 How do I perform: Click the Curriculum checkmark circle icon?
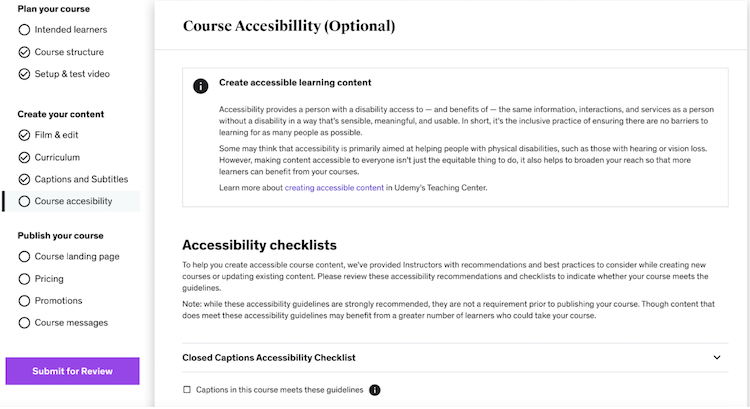click(x=24, y=157)
